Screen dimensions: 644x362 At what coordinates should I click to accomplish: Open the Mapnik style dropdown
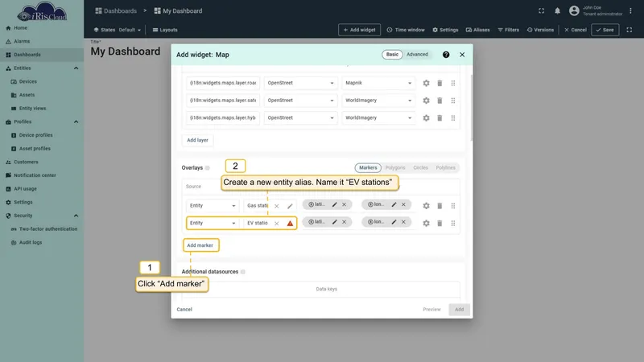[378, 83]
